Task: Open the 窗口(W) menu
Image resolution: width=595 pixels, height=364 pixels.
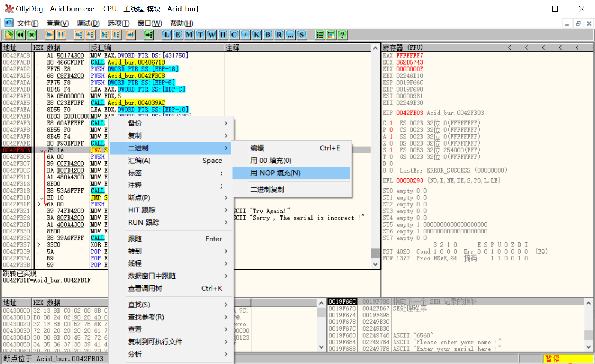Action: tap(150, 23)
